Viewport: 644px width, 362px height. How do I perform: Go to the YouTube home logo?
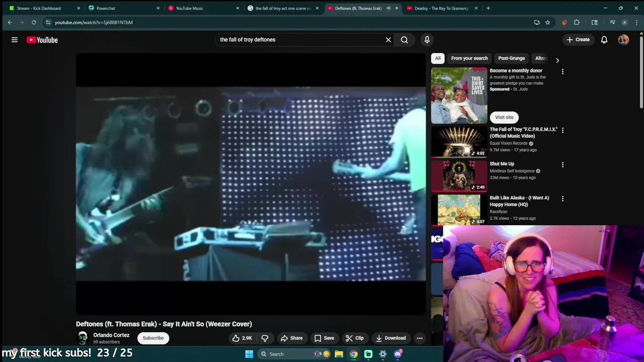(x=42, y=40)
